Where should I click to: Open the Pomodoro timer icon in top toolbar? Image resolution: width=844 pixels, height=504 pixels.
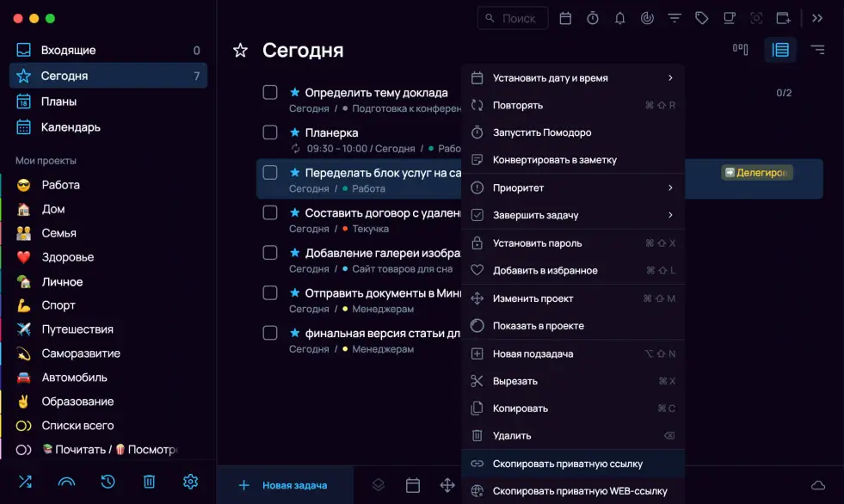(x=593, y=18)
